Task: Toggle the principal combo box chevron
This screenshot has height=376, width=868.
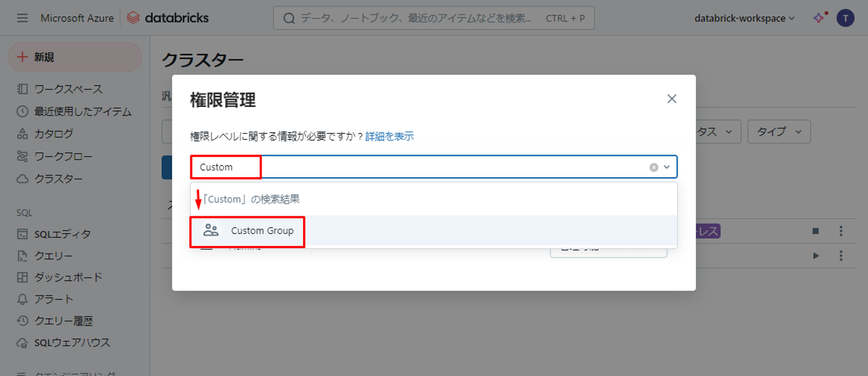Action: (x=667, y=167)
